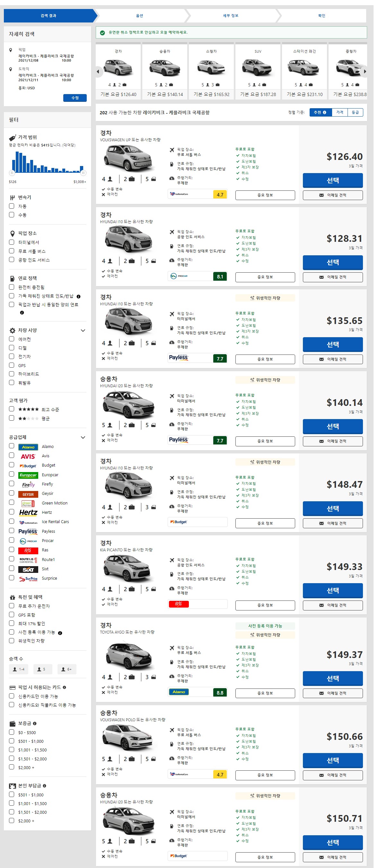Screen dimensions: 379x868
Task: Click info icon beside 본인 부담금 heading
Action: pos(44,785)
